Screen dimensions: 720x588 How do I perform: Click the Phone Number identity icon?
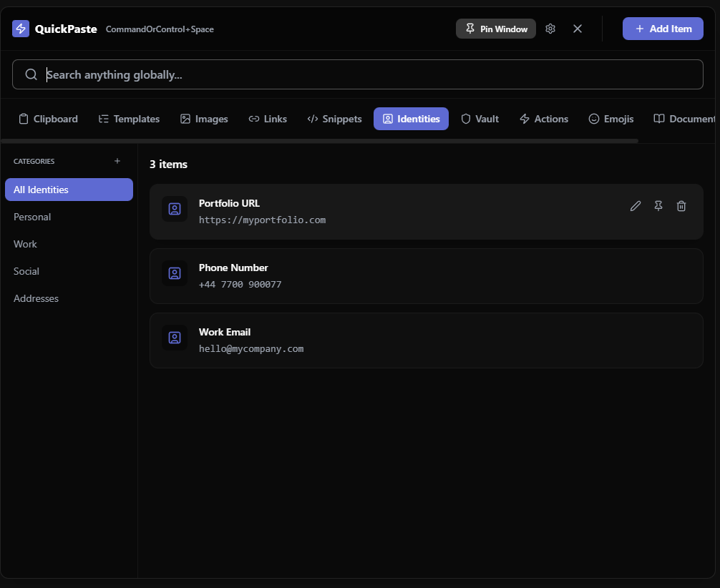pos(175,273)
